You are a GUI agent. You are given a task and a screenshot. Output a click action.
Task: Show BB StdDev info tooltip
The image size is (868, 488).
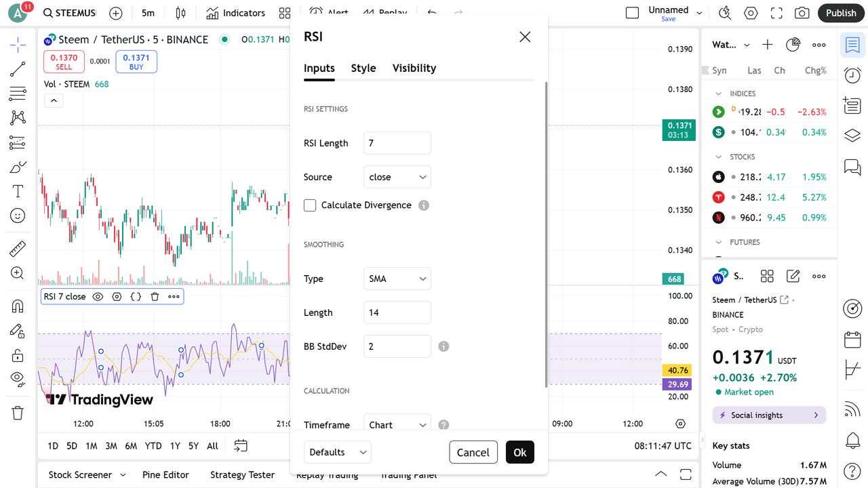click(x=443, y=346)
